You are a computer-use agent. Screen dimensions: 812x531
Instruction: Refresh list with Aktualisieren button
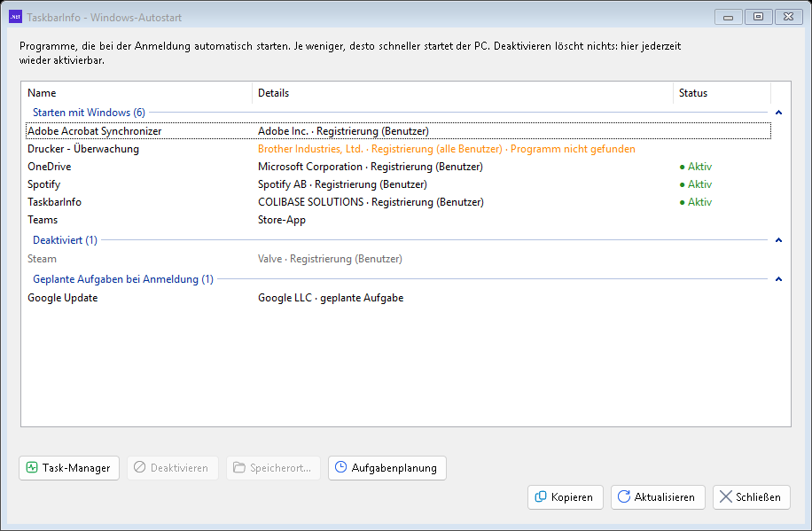tap(658, 496)
